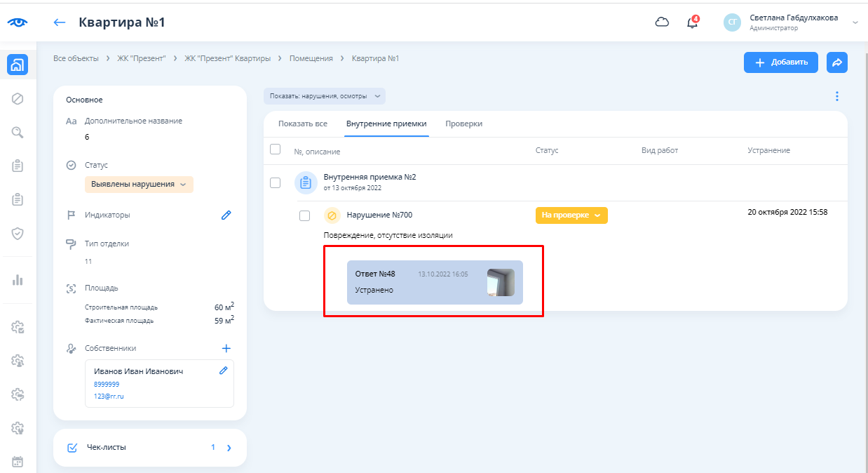Screen dimensions: 868x473
Task: Switch to the Показать все tab
Action: tap(302, 124)
